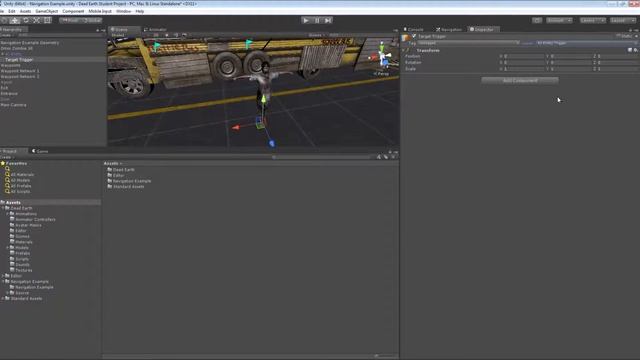Select Omni Zombie 30 in Hierarchy
The image size is (640, 360).
pos(17,48)
